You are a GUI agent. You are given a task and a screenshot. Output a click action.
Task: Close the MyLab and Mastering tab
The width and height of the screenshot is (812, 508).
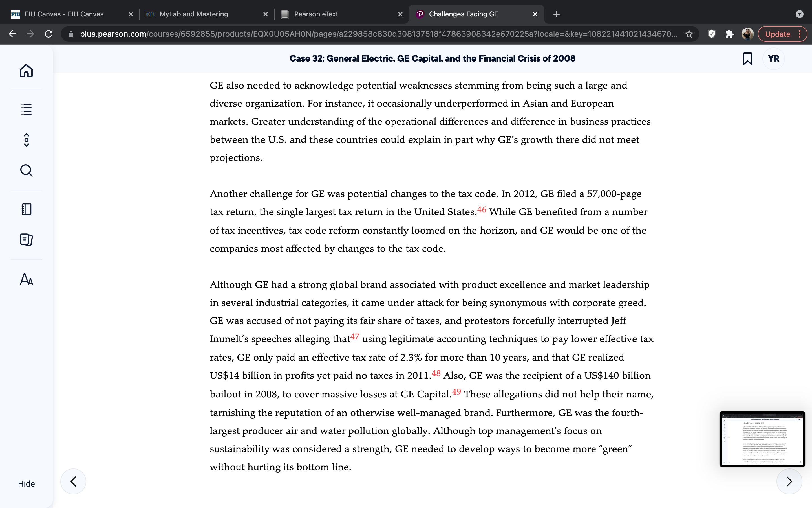pos(265,14)
